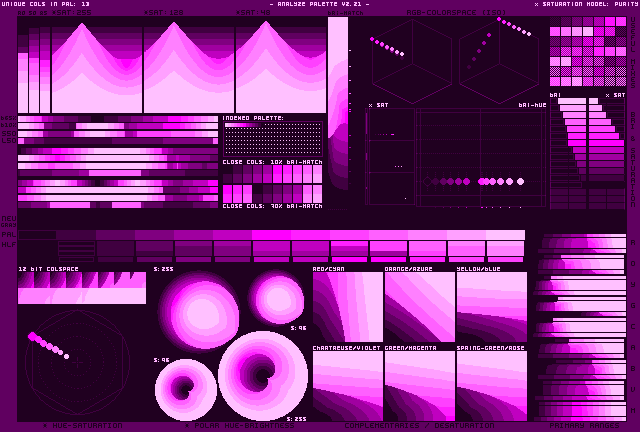
Task: Click the Red/Cyan complementary gradient square
Action: point(347,307)
